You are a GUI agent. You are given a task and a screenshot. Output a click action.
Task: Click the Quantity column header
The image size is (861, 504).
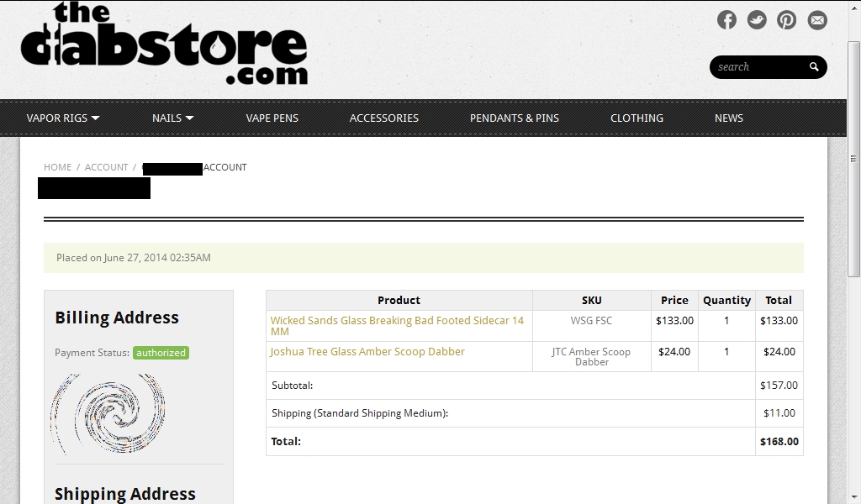(727, 301)
